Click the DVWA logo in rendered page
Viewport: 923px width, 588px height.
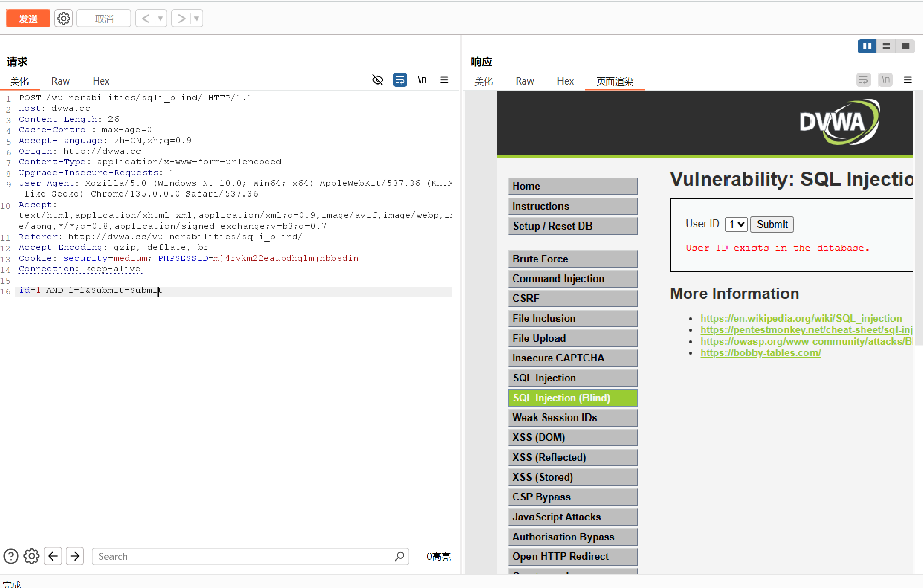pos(840,122)
